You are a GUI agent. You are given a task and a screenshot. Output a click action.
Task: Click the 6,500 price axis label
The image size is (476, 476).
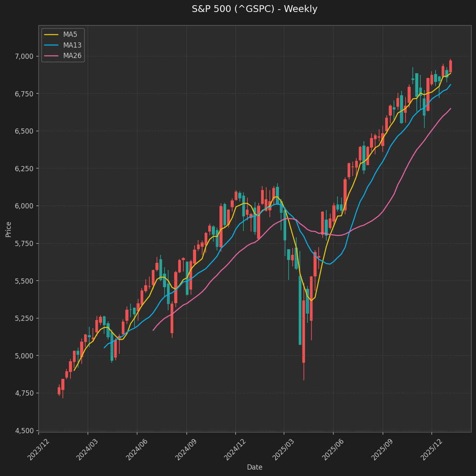pyautogui.click(x=24, y=131)
